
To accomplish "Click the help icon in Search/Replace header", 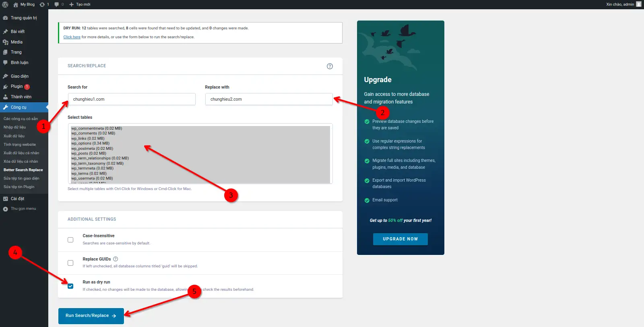I will [330, 66].
